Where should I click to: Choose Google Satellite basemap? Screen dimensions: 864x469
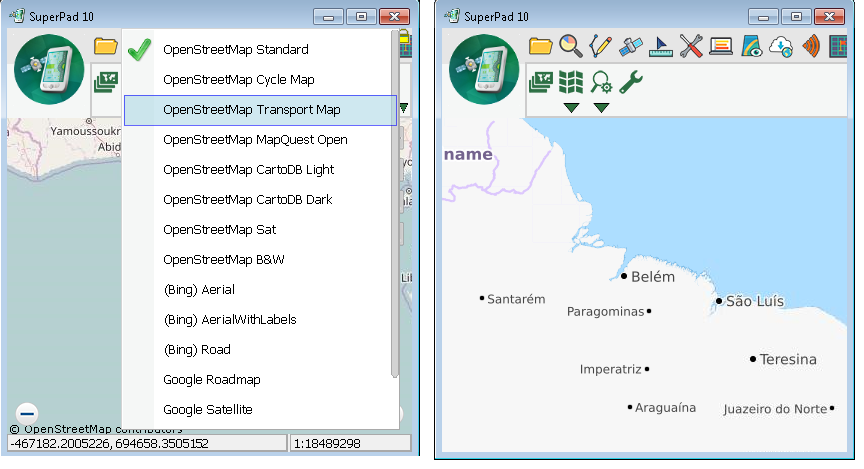[x=260, y=410]
